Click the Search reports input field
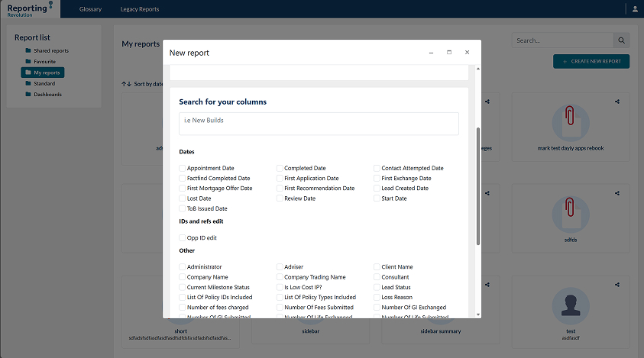The image size is (644, 358). click(562, 40)
